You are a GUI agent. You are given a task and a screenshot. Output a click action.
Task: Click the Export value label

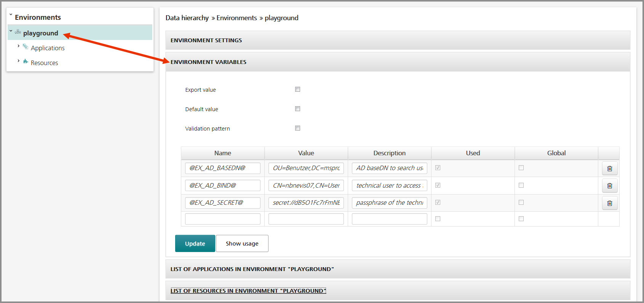200,90
